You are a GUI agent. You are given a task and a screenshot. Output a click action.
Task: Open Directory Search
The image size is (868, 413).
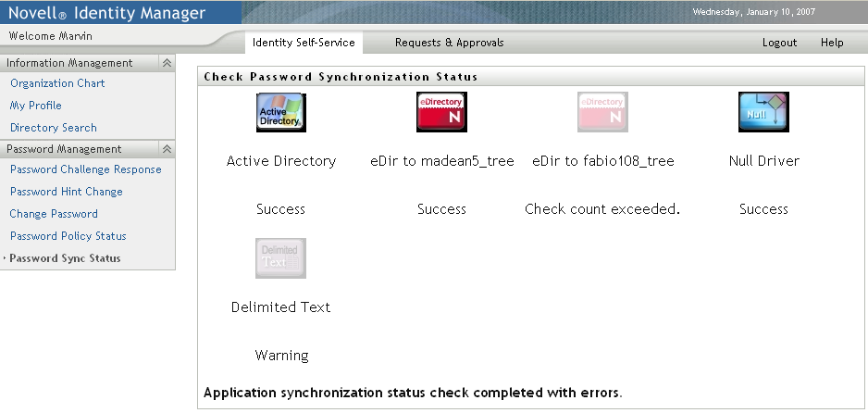[x=53, y=128]
